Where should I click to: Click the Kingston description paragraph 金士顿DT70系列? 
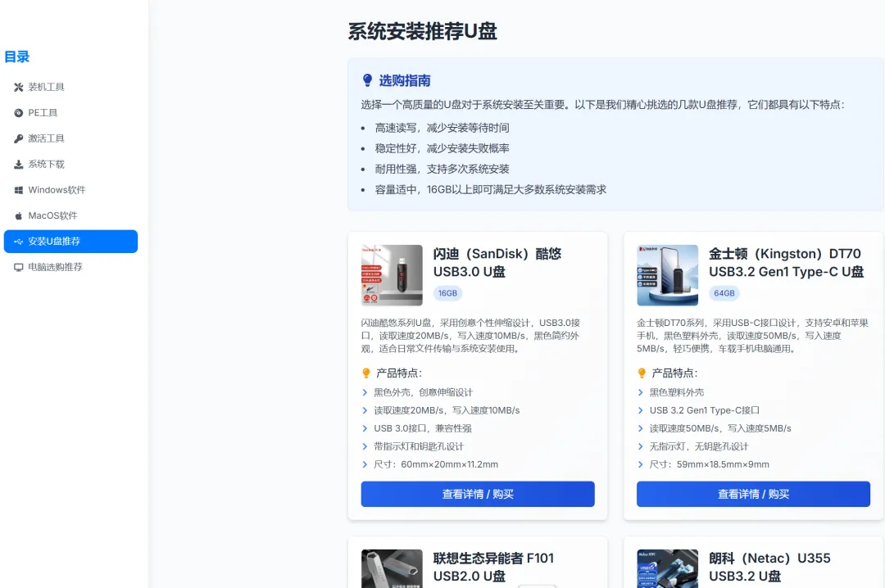(752, 336)
